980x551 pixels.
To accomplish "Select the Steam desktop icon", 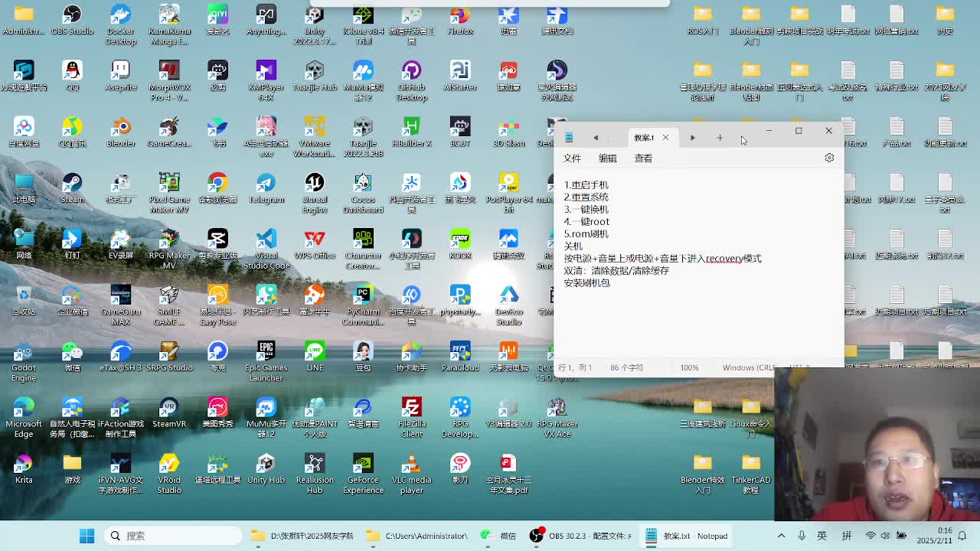I will 72,188.
